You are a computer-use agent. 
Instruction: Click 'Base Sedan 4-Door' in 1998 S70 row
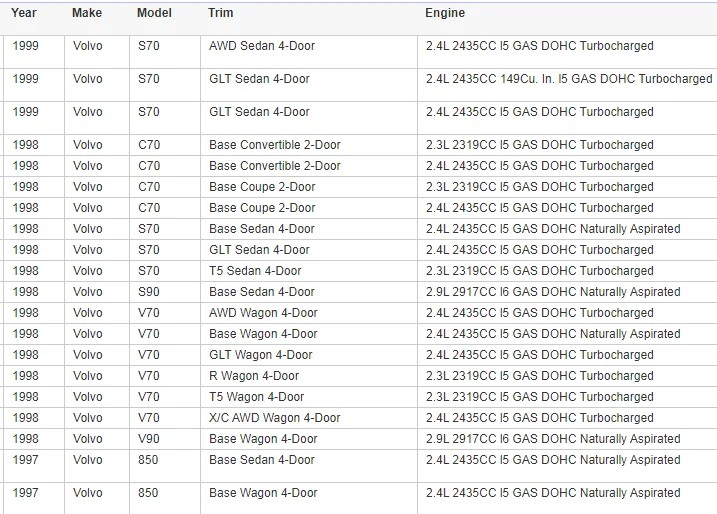(x=262, y=229)
